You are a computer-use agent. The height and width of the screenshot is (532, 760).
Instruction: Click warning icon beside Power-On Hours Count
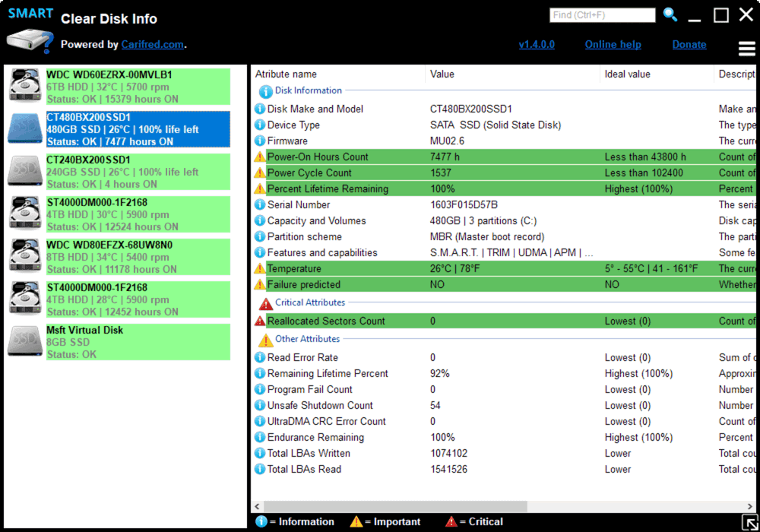tap(260, 157)
